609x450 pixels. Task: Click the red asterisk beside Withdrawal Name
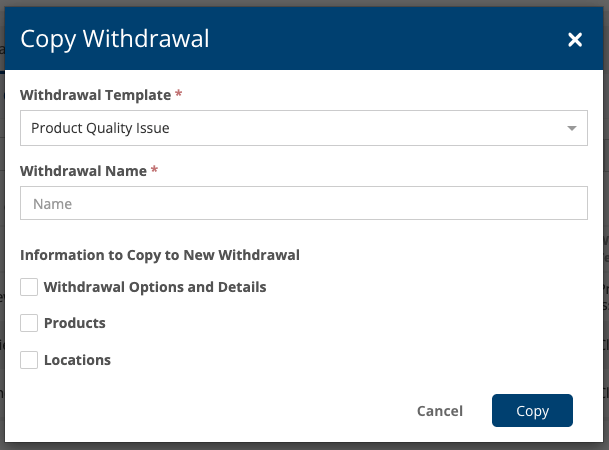[155, 170]
